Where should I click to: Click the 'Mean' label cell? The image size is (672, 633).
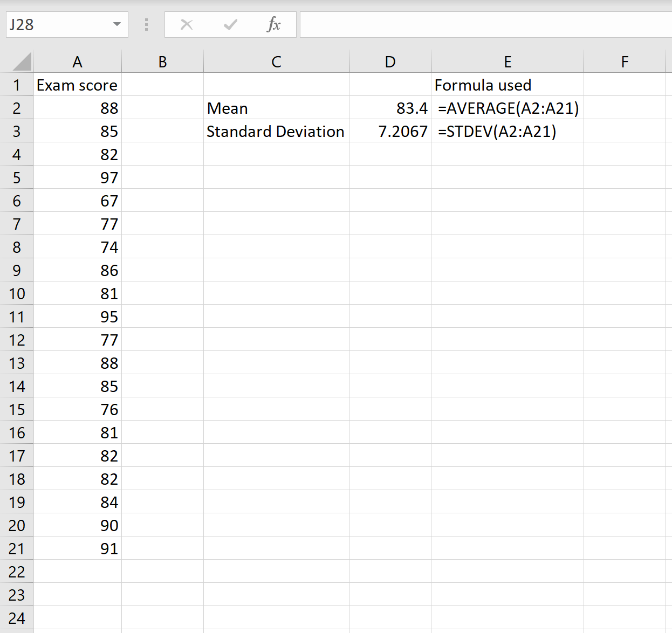(x=277, y=108)
